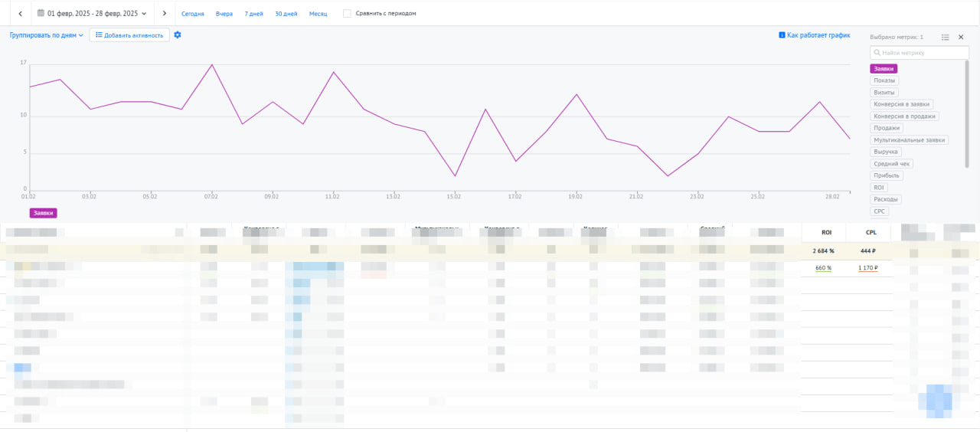Open chart settings gear icon

(178, 35)
